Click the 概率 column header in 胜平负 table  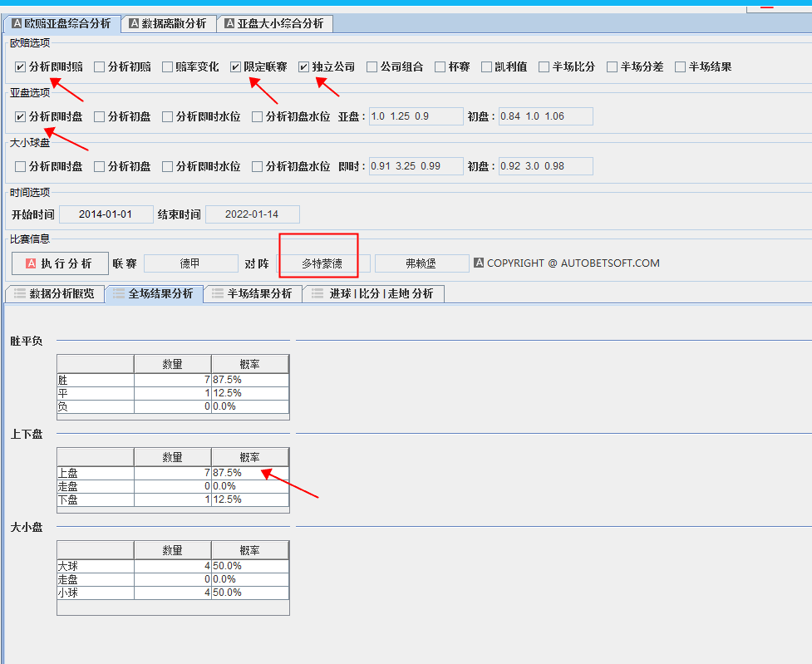pos(249,364)
